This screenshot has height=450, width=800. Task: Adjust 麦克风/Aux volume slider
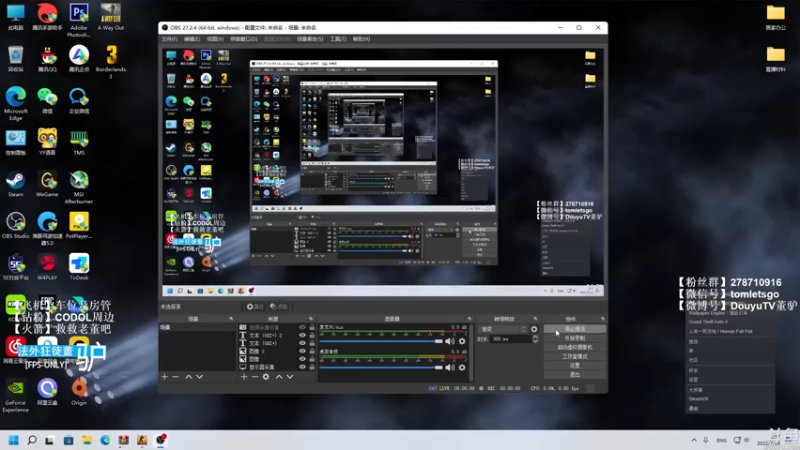coord(381,341)
